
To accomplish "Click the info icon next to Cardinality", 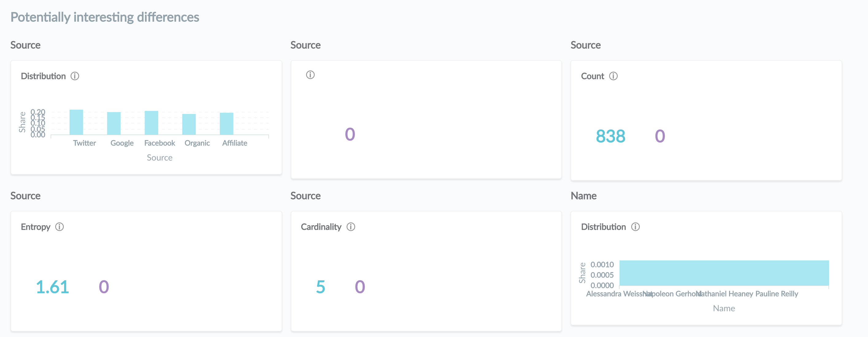I will [x=351, y=227].
